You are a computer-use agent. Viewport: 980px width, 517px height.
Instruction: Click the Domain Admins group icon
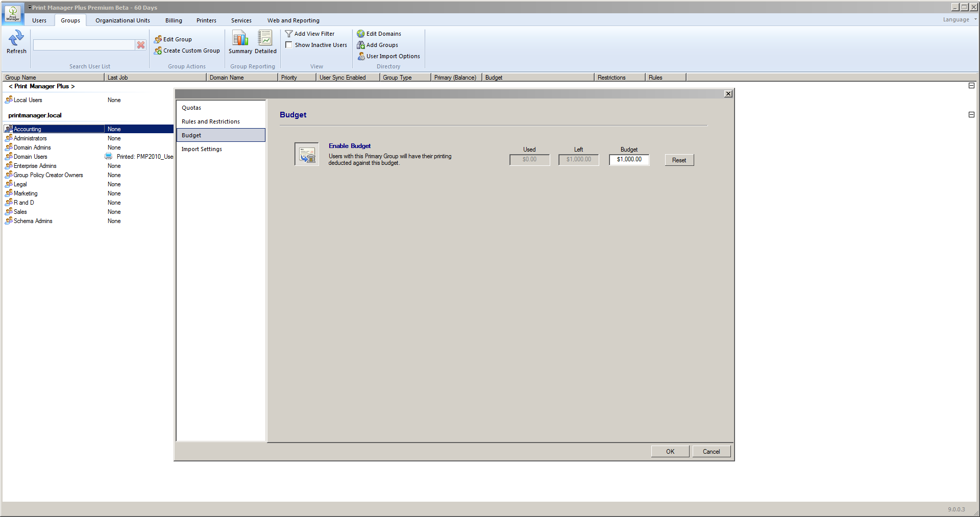9,147
